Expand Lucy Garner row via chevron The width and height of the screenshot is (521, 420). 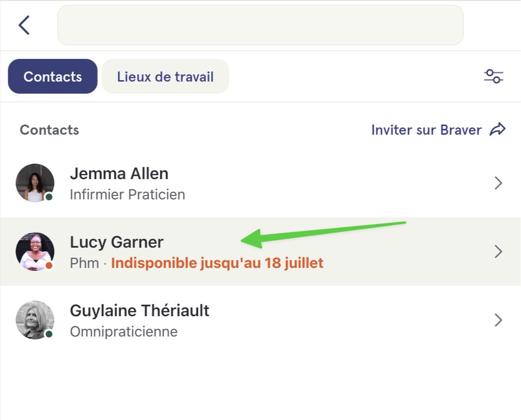point(498,252)
